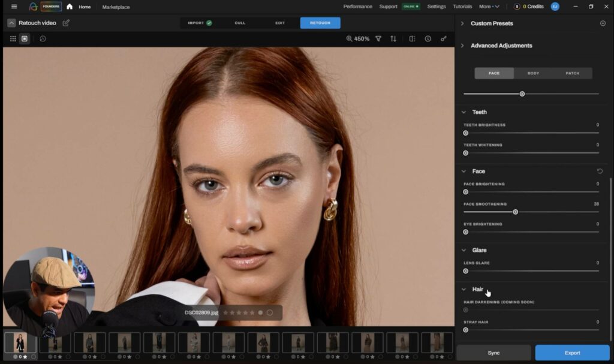614x364 pixels.
Task: Click the sort arrows icon
Action: [393, 38]
